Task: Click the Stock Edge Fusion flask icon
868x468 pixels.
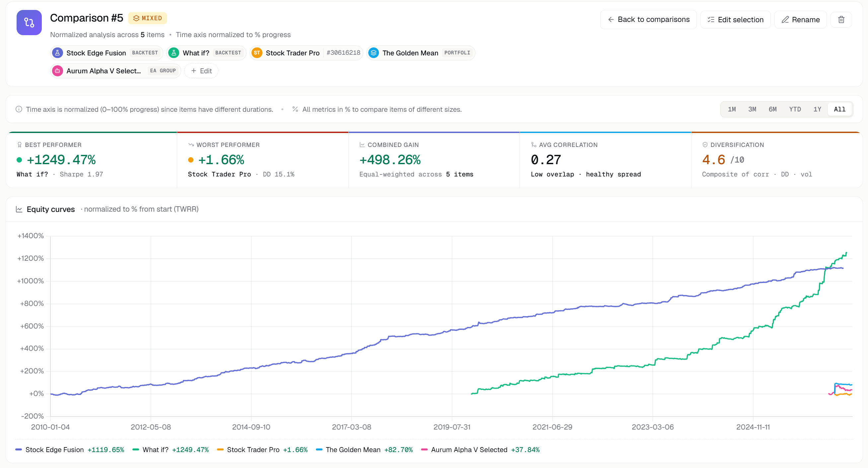Action: point(58,53)
